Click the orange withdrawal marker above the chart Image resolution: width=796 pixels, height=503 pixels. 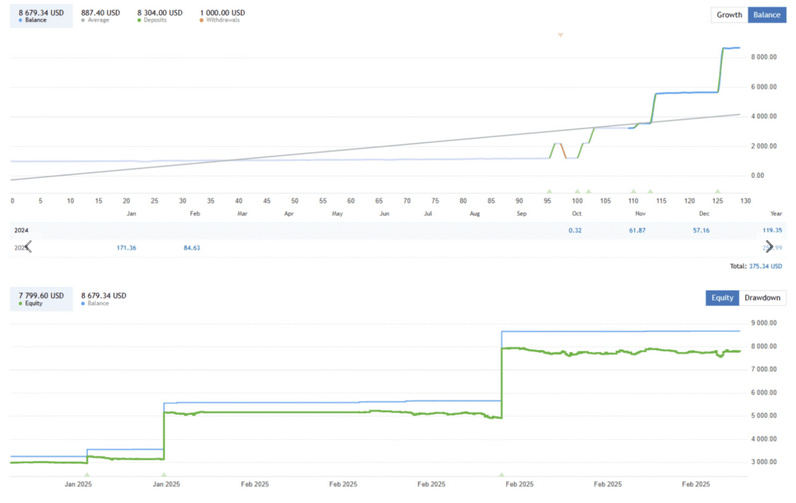(560, 35)
